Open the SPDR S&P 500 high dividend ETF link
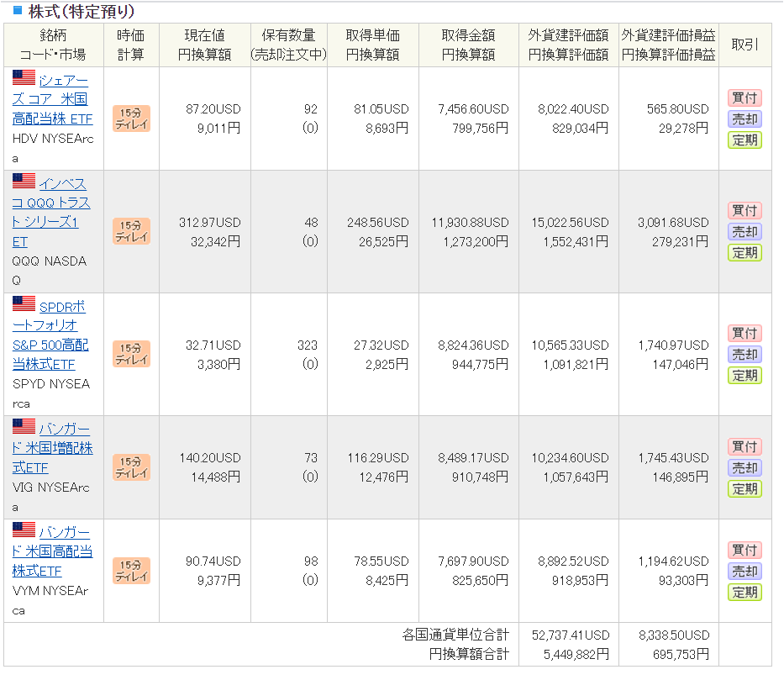 click(x=50, y=335)
